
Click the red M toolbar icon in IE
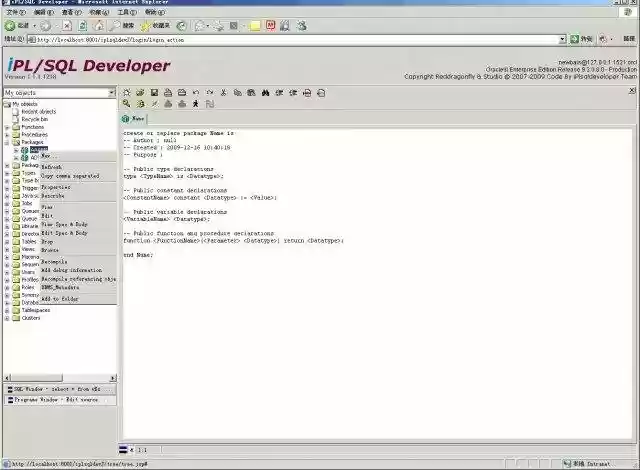coord(271,26)
